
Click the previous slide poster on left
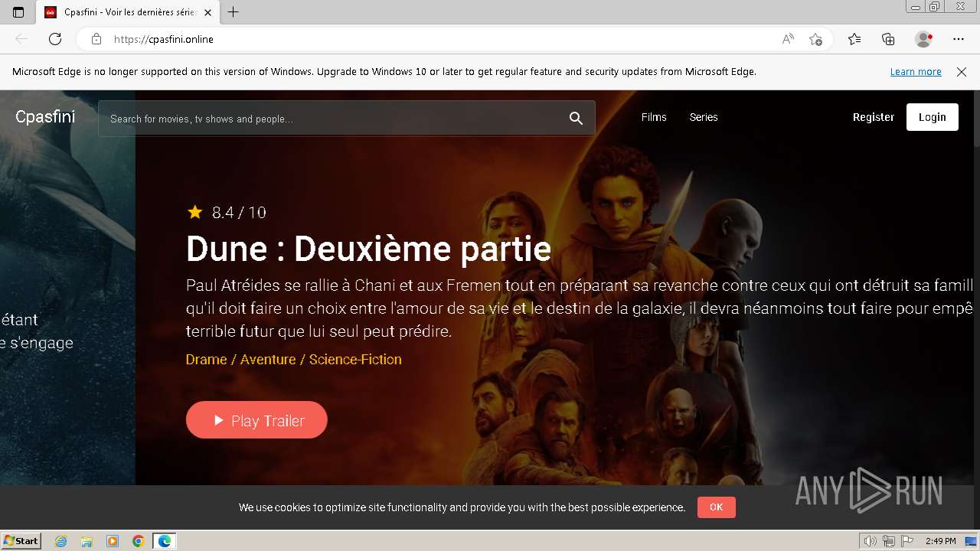click(67, 287)
